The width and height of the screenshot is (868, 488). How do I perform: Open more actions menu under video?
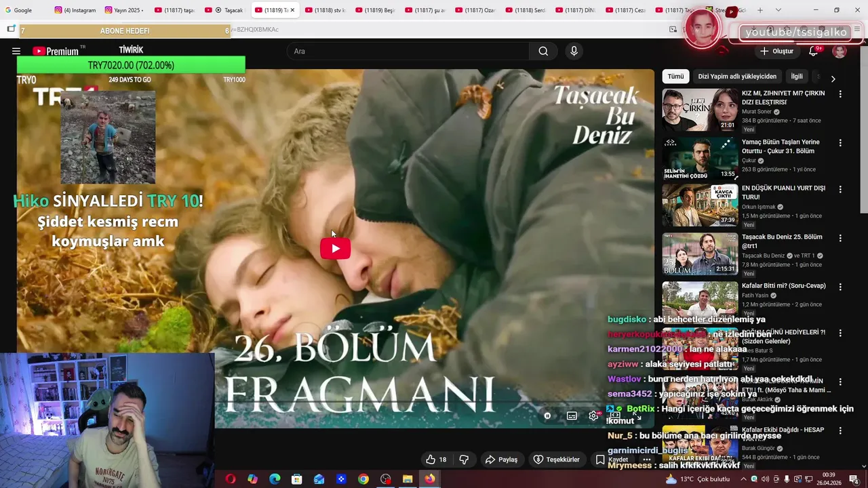[x=647, y=460]
